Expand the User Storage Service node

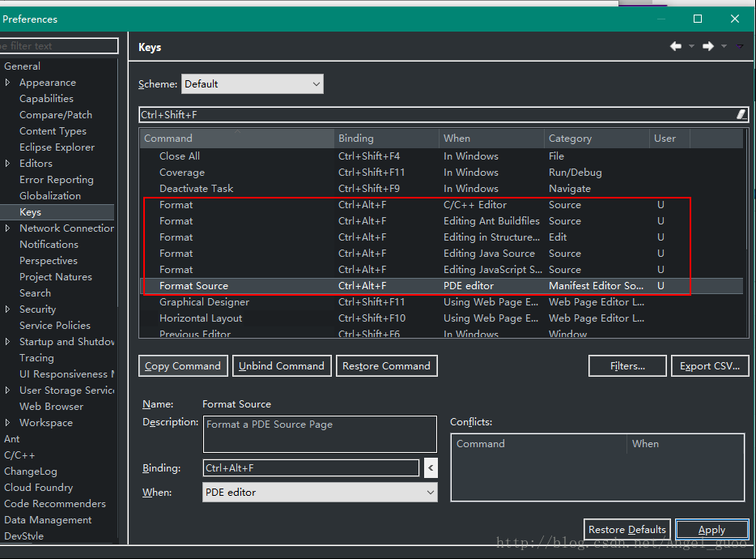pos(7,390)
